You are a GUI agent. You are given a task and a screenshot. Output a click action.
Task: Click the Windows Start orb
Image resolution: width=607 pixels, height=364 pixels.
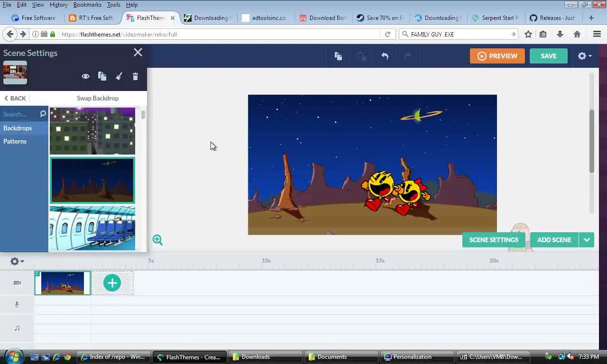point(13,356)
